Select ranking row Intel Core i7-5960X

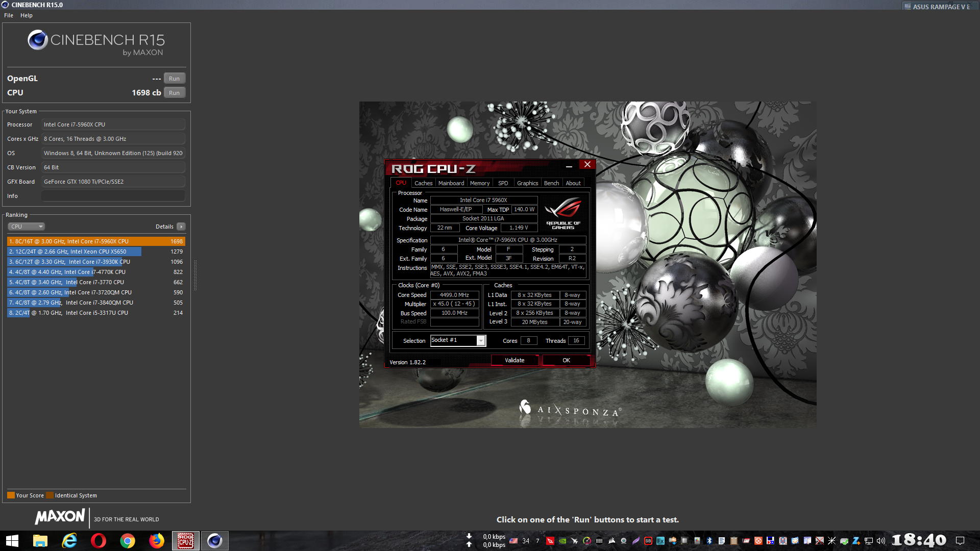96,241
